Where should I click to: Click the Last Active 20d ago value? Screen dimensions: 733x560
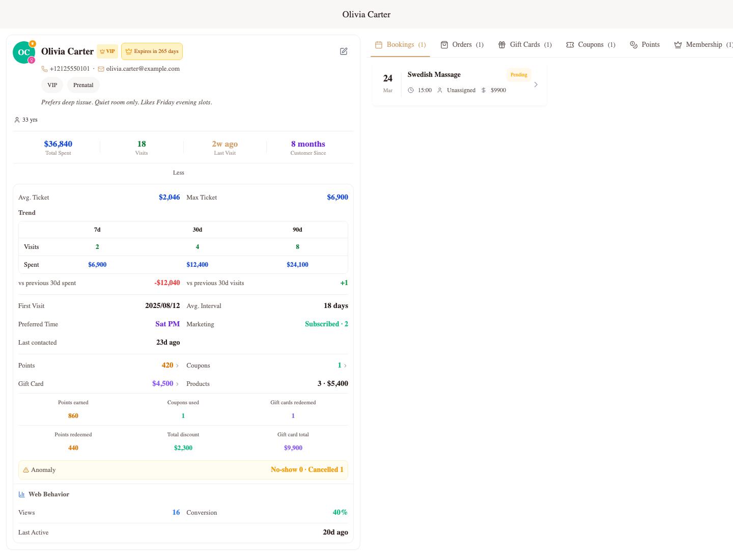pos(335,533)
